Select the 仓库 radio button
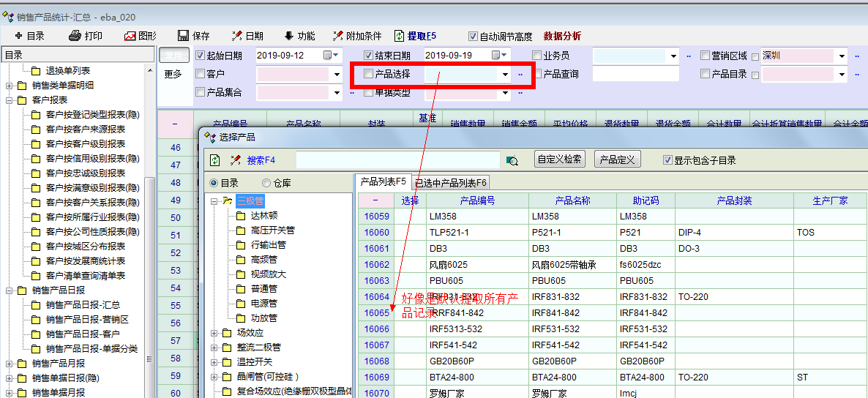The width and height of the screenshot is (868, 398). click(x=267, y=183)
